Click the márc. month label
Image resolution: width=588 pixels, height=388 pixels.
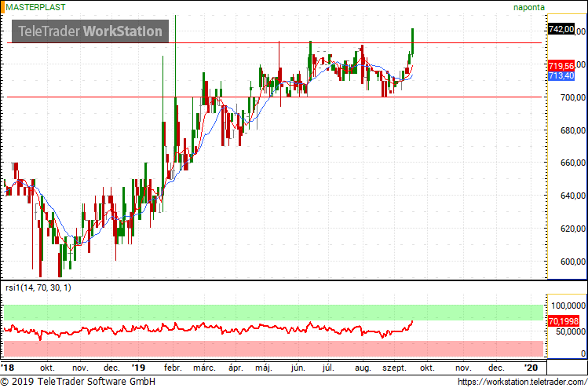(204, 368)
